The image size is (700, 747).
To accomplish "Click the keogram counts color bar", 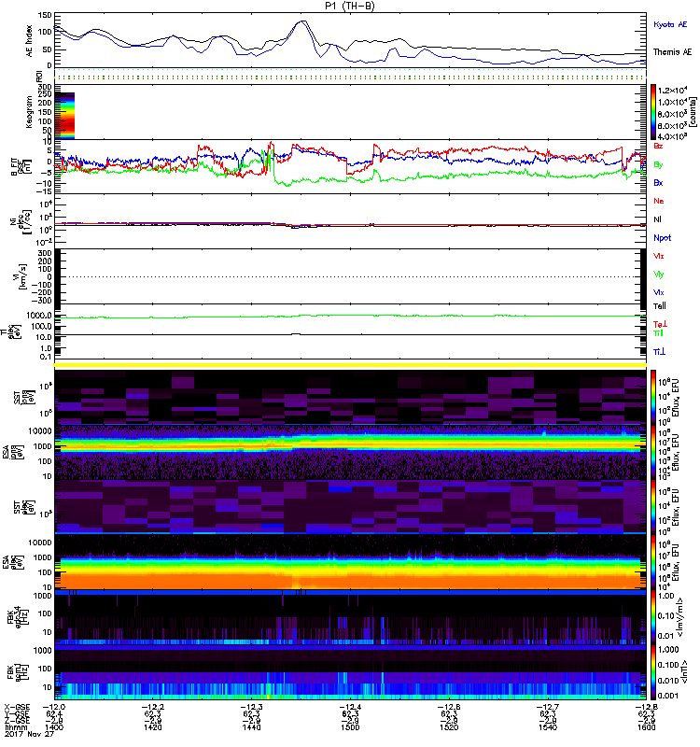I will pos(654,110).
